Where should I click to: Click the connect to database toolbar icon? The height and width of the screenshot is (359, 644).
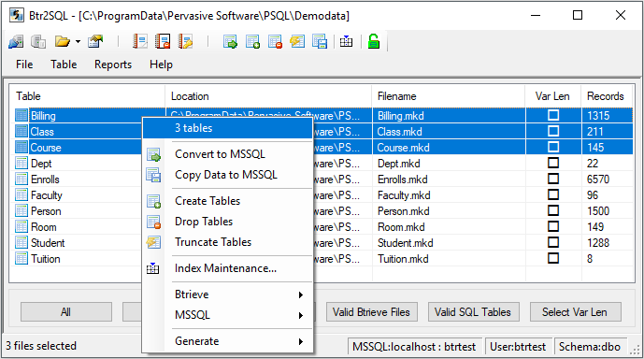[x=16, y=41]
